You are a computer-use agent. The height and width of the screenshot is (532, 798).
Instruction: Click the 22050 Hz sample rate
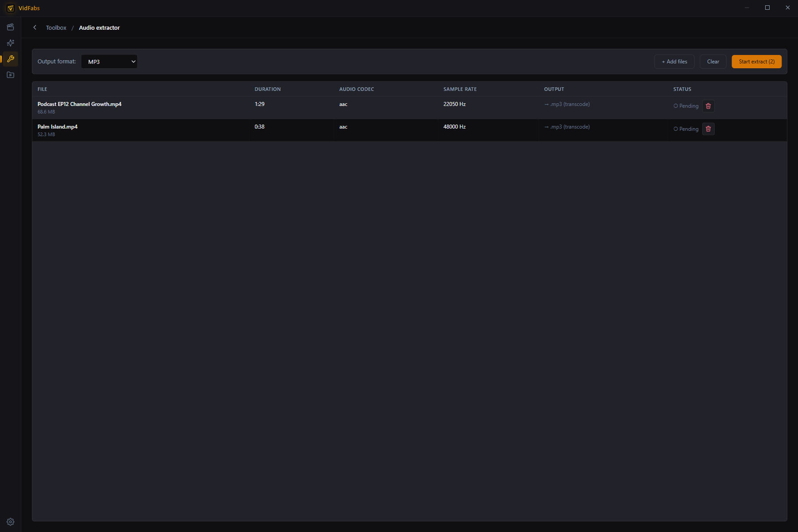[x=454, y=104]
